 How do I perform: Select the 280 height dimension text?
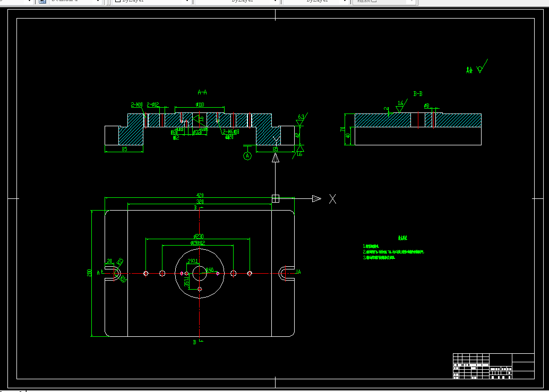(89, 273)
